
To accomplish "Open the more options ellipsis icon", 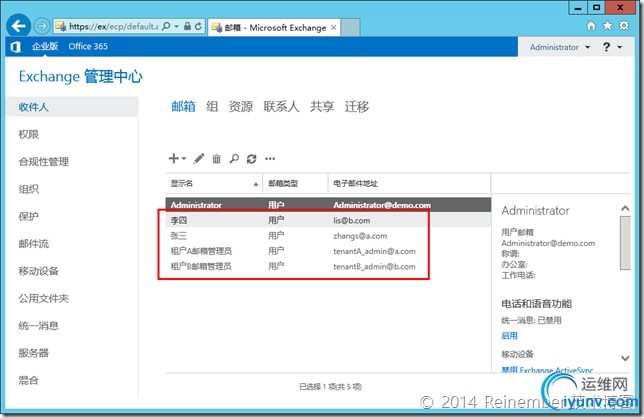I will click(x=270, y=158).
